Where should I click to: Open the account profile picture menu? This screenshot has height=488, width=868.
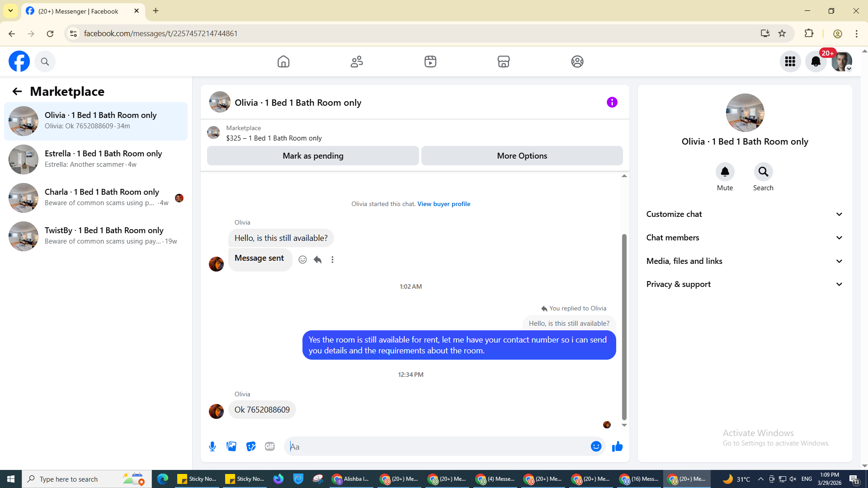coord(842,61)
